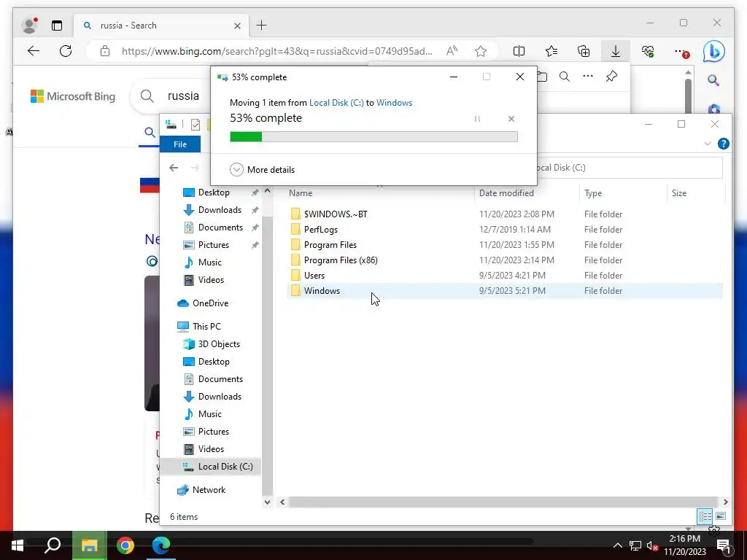Image resolution: width=747 pixels, height=560 pixels.
Task: Open notification center icon
Action: click(x=724, y=545)
